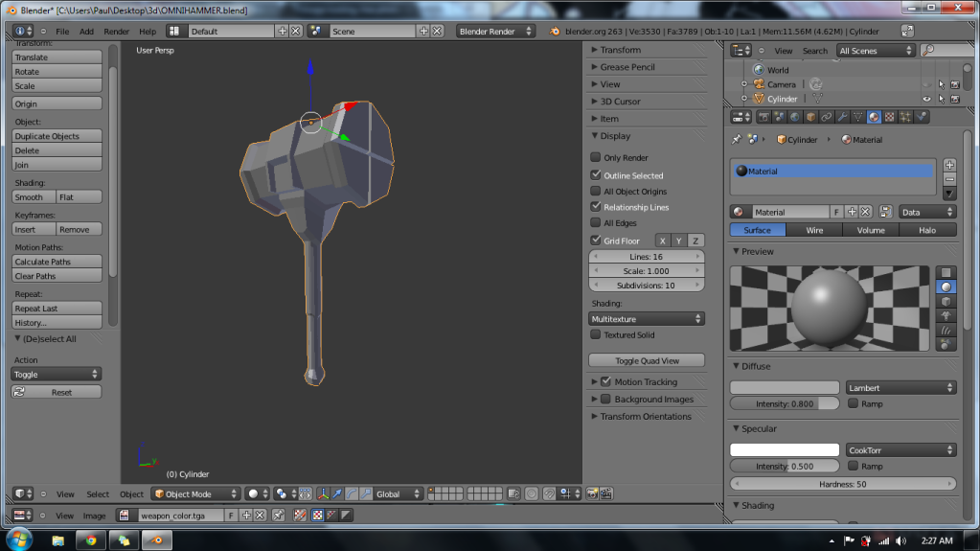
Task: Toggle the fullscreen back-to-previous icon in top header
Action: [x=907, y=32]
